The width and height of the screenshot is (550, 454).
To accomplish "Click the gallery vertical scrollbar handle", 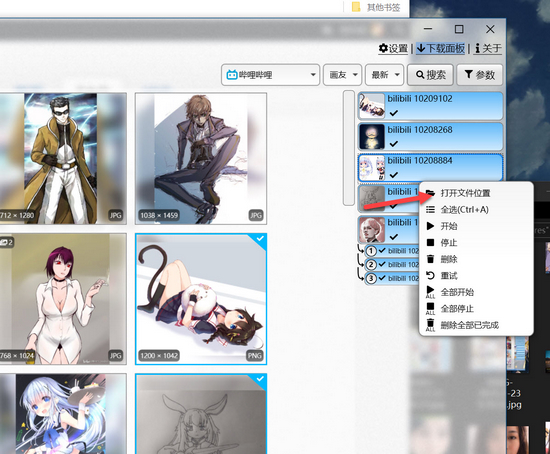I will (x=349, y=148).
